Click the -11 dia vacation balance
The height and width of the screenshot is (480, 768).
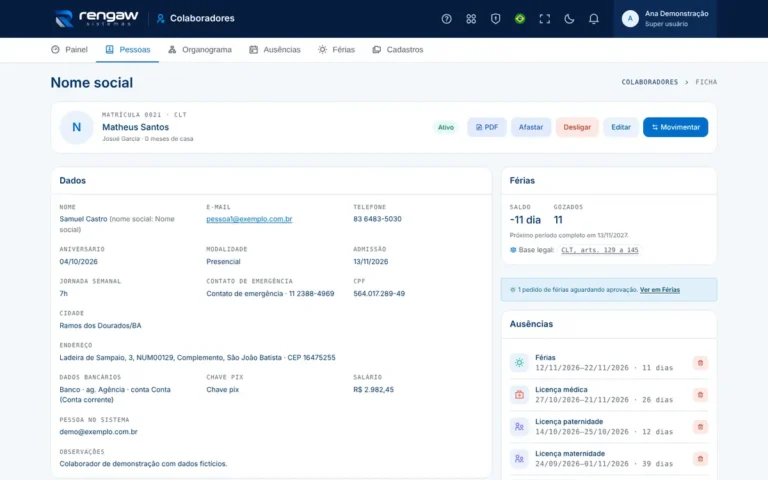click(525, 220)
